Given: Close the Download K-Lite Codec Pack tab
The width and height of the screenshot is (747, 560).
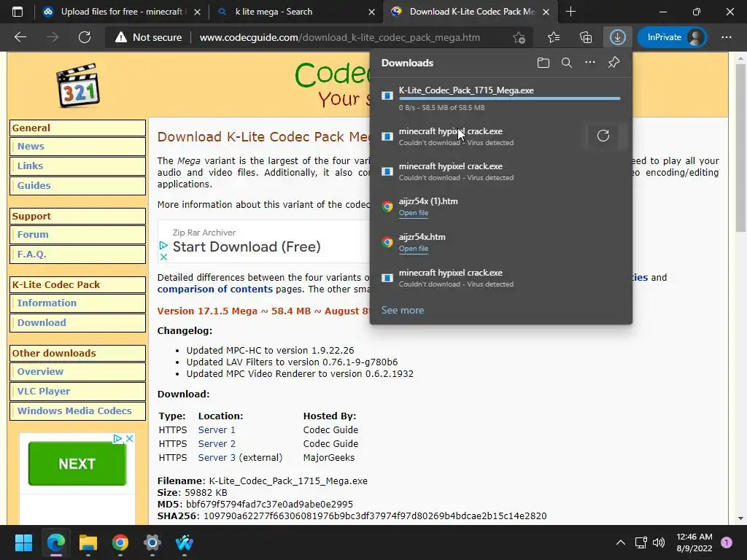Looking at the screenshot, I should pos(546,12).
